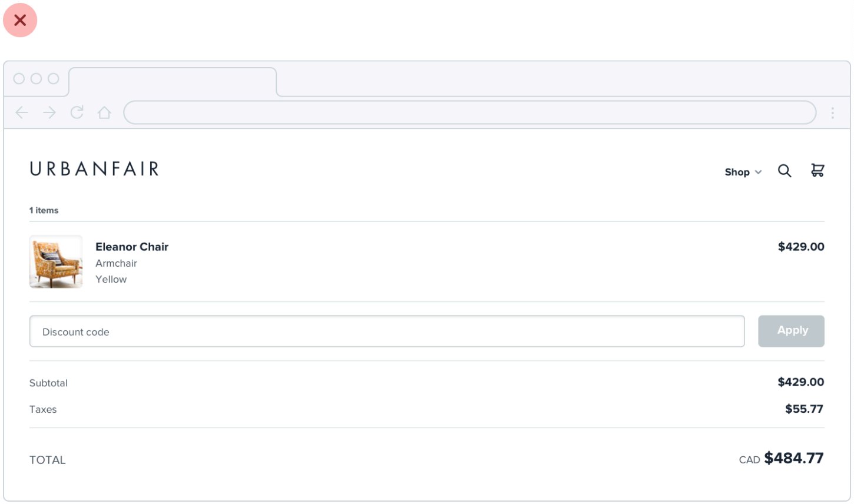This screenshot has height=504, width=854.
Task: Click the red close X button
Action: point(20,21)
